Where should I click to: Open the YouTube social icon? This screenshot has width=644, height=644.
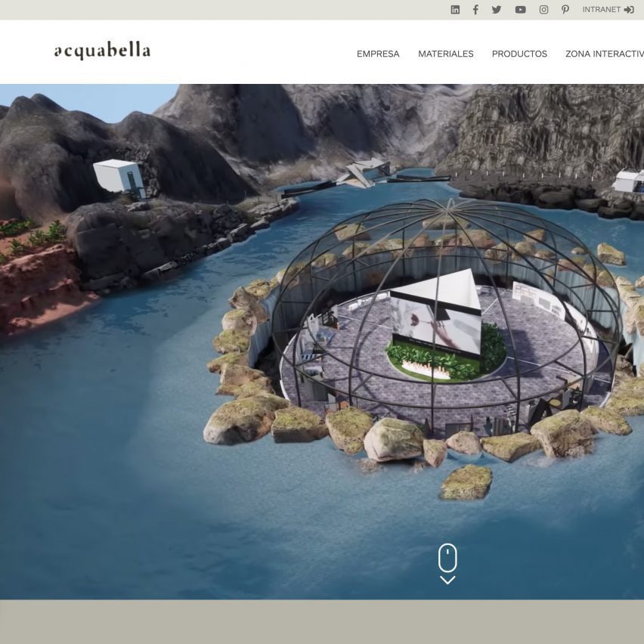point(520,10)
